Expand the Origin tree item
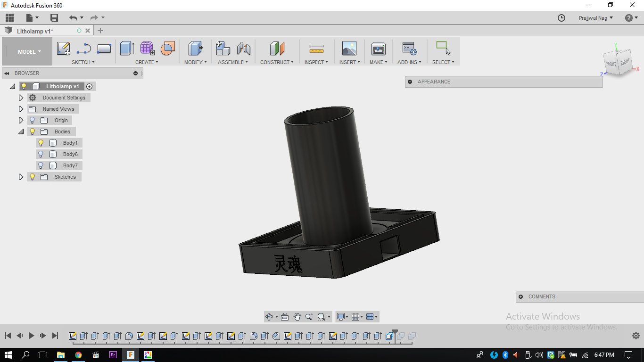644x362 pixels. pyautogui.click(x=21, y=120)
